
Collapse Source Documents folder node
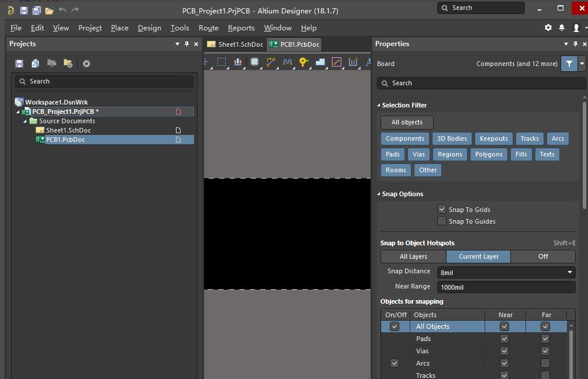[x=25, y=121]
